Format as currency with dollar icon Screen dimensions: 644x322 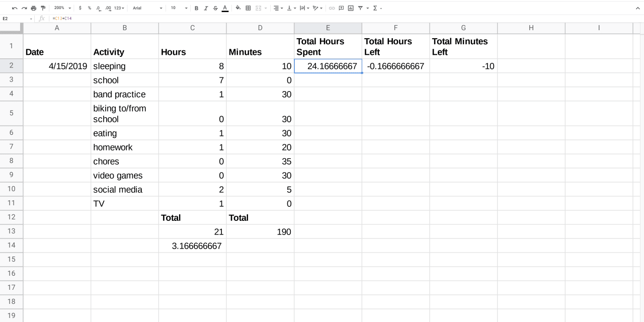point(80,8)
